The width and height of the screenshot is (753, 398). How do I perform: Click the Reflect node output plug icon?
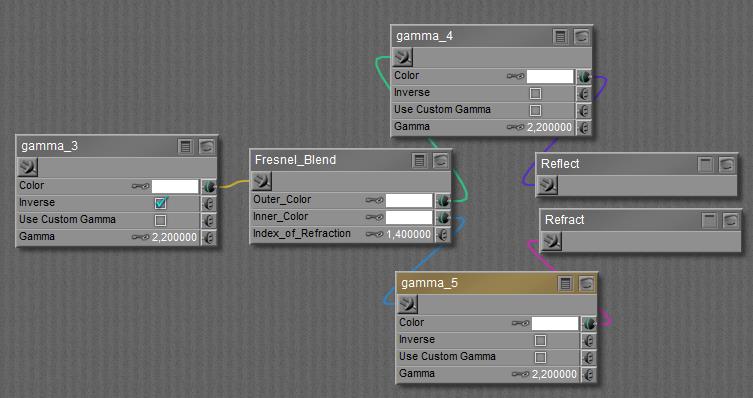point(547,185)
